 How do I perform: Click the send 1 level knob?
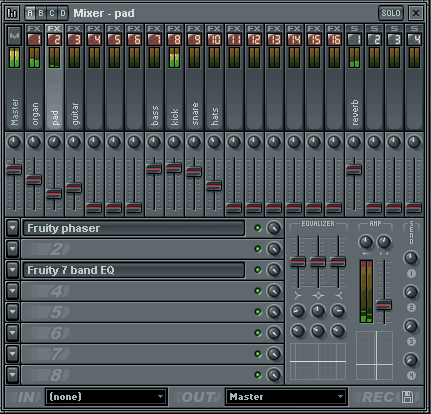click(411, 258)
